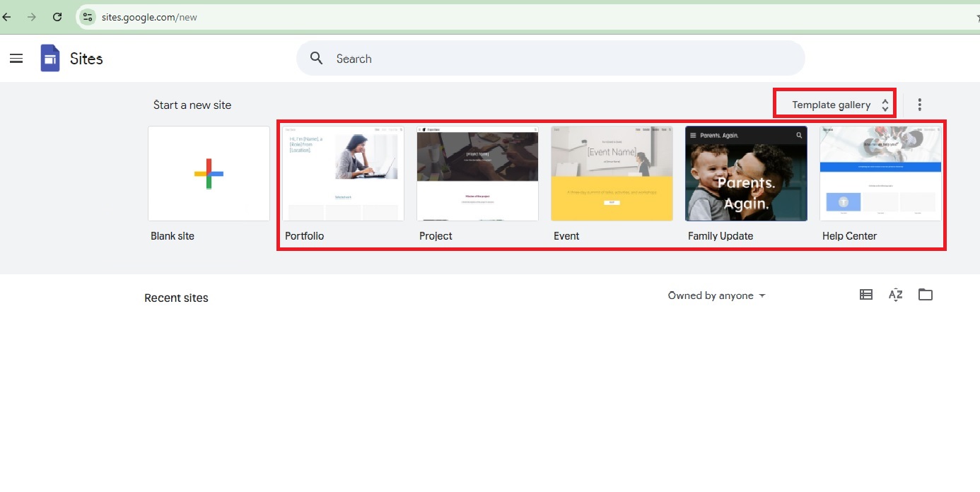Viewport: 980px width, 492px height.
Task: Open the Owned by anyone filter dropdown
Action: click(716, 295)
